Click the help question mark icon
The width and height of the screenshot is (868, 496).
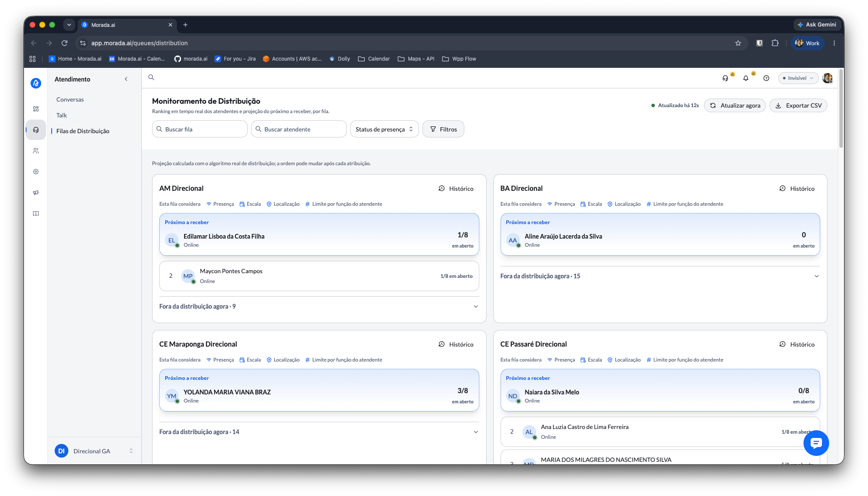pos(766,78)
